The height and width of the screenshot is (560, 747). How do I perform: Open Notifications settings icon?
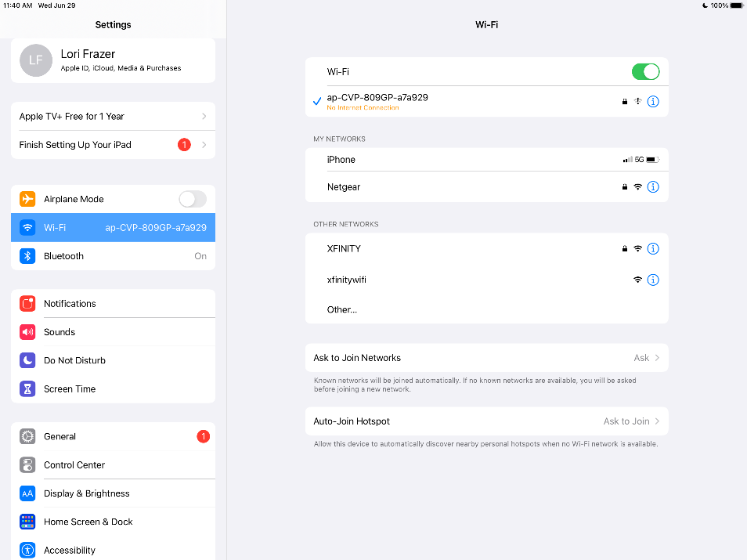27,304
